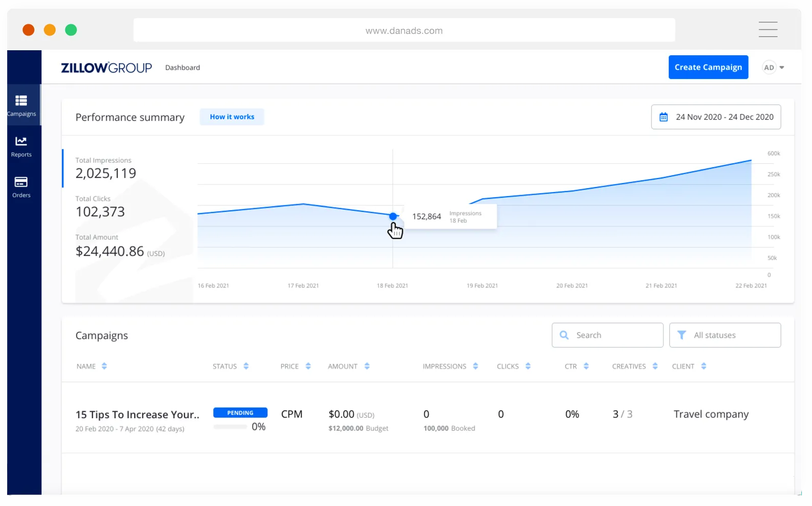This screenshot has width=812, height=506.
Task: Click the 22 Feb 2021 axis label
Action: coord(751,285)
